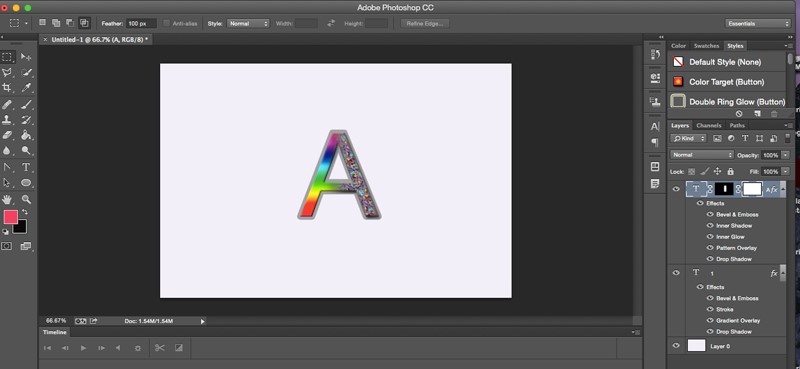This screenshot has width=800, height=369.
Task: Select the Polygonal Lasso tool
Action: [7, 72]
